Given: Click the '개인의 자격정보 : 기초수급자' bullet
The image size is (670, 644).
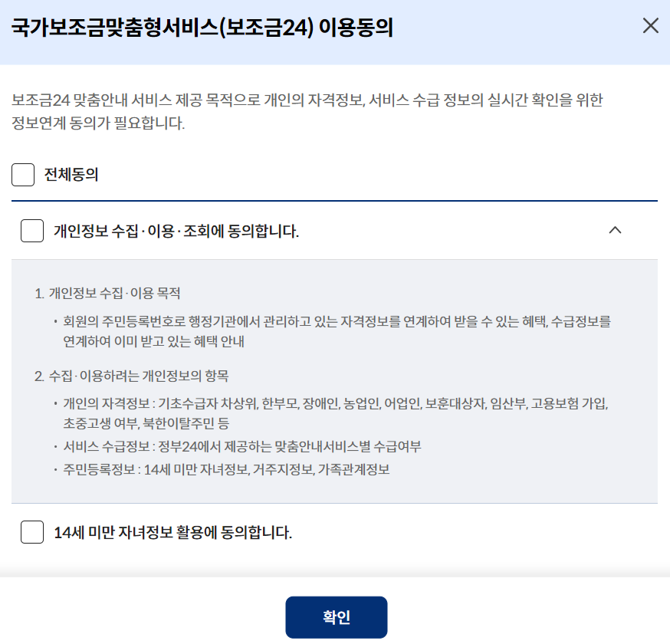Looking at the screenshot, I should [336, 413].
